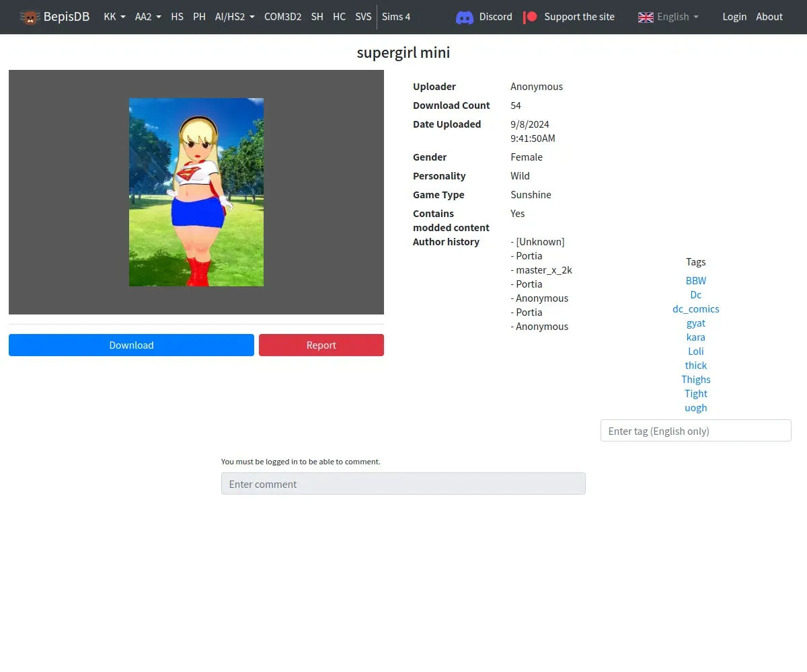Image resolution: width=807 pixels, height=672 pixels.
Task: Click the Enter tag input field
Action: 696,431
